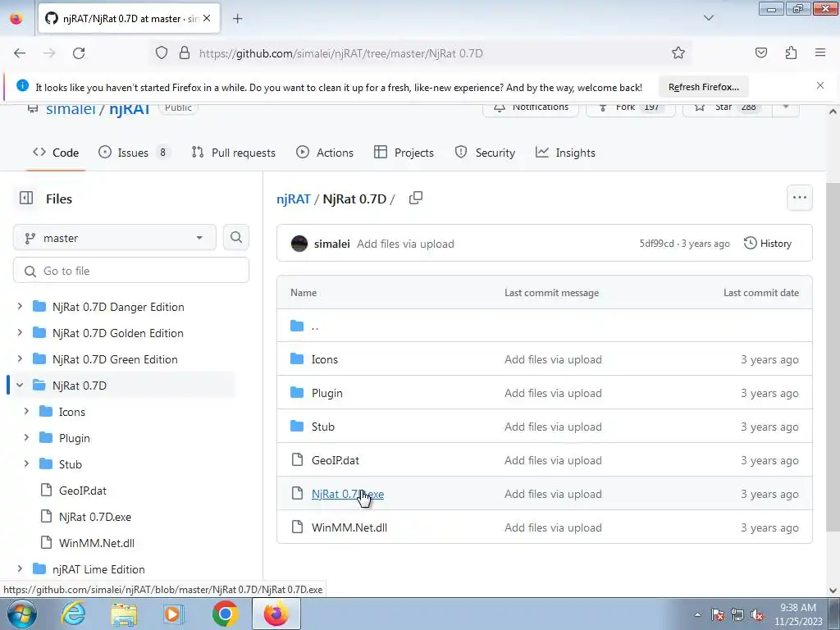Click the Action Center flag tray icon
The image size is (840, 630).
pos(718,615)
